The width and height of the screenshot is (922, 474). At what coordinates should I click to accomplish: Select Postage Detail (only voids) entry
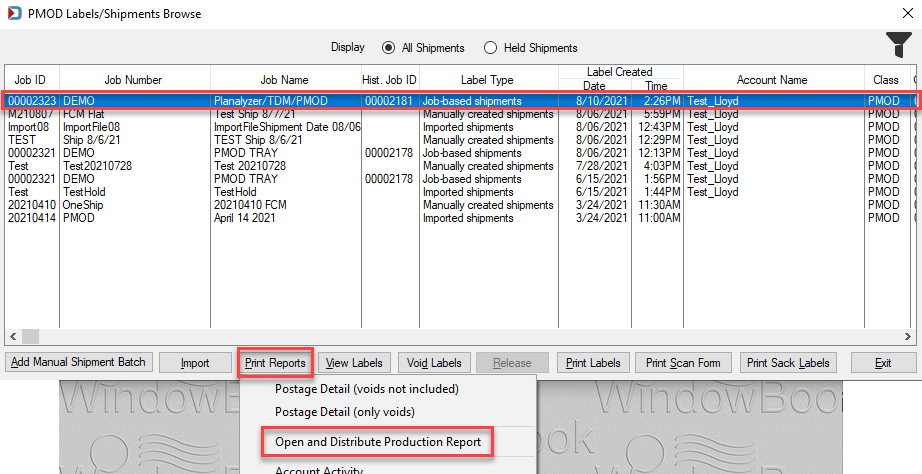pyautogui.click(x=345, y=412)
